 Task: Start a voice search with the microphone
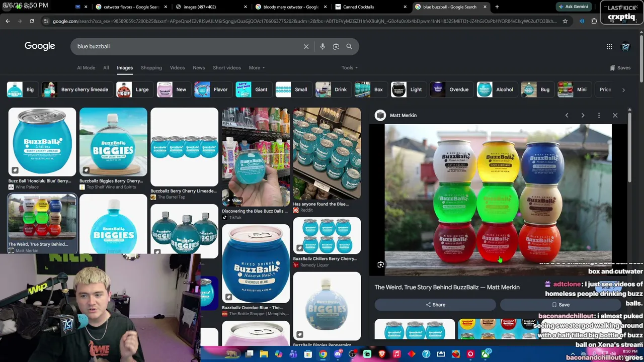[323, 46]
